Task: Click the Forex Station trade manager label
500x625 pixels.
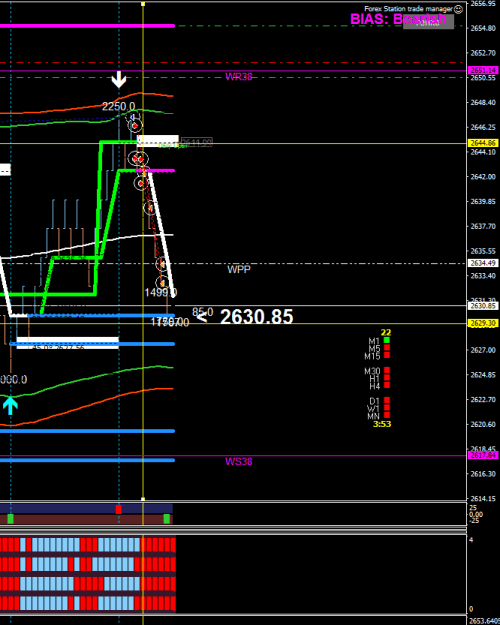Action: click(408, 9)
